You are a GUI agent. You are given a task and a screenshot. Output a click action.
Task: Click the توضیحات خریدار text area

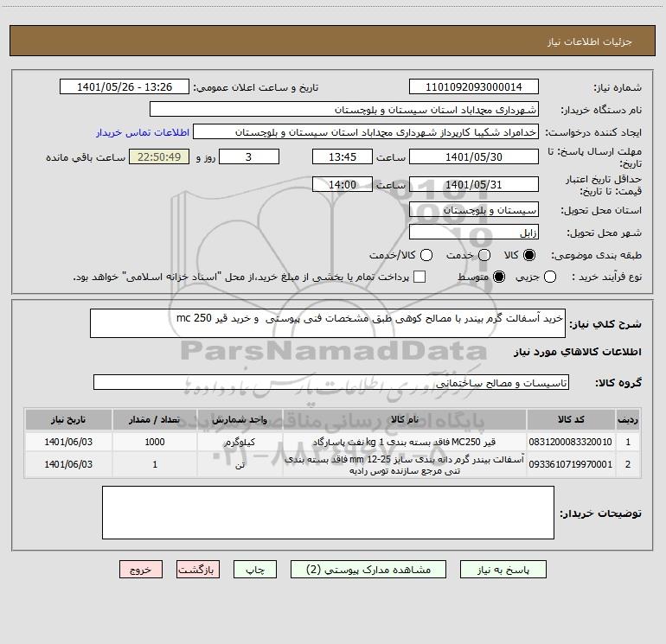click(328, 513)
